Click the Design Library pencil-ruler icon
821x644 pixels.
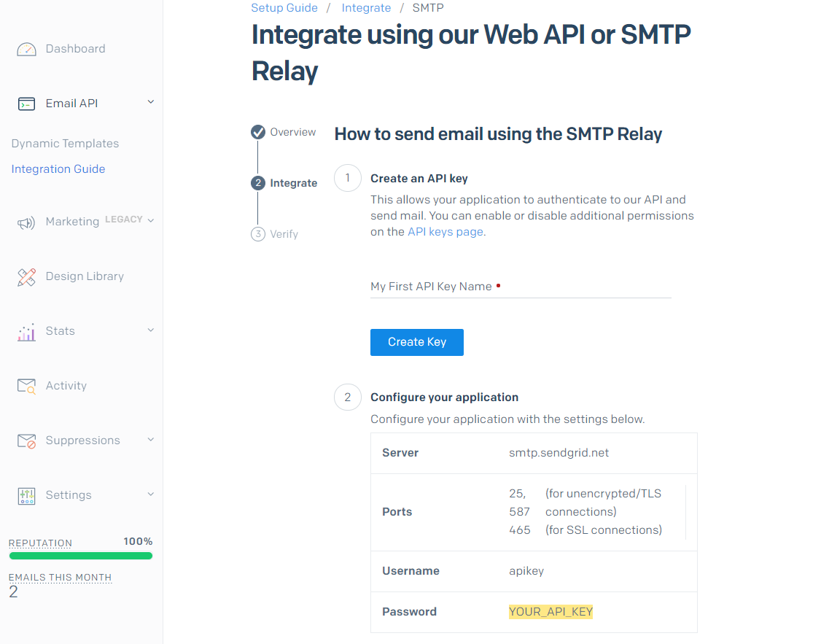(x=26, y=277)
